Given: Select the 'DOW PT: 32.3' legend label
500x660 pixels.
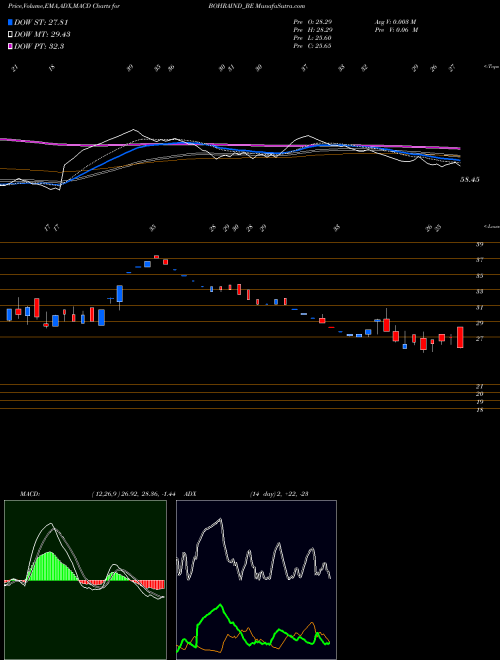Looking at the screenshot, I should 39,47.
